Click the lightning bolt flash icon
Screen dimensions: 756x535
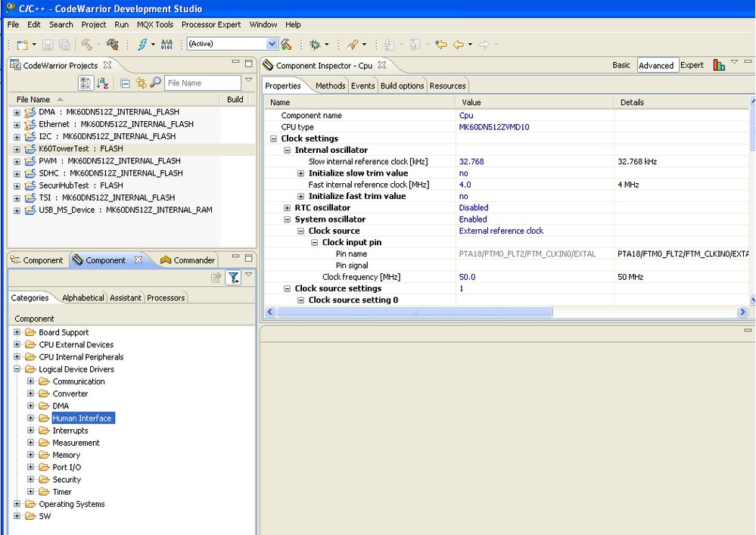142,45
